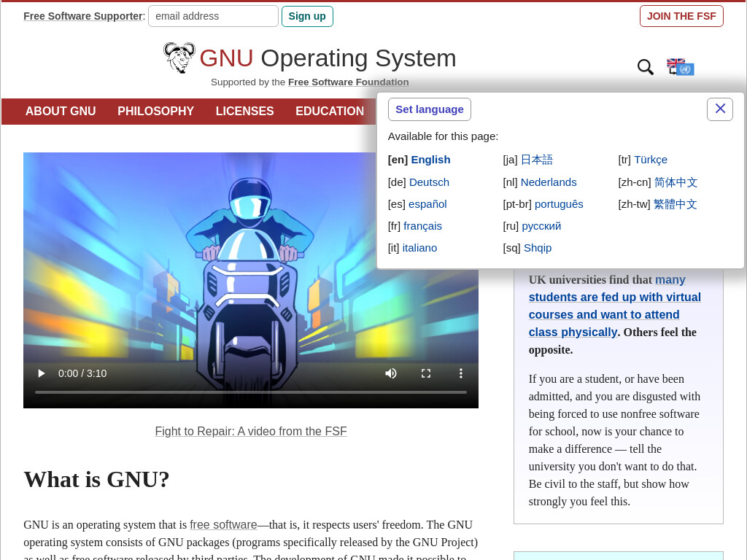Open the Free Software Supporter link
Image resolution: width=747 pixels, height=560 pixels.
click(83, 16)
